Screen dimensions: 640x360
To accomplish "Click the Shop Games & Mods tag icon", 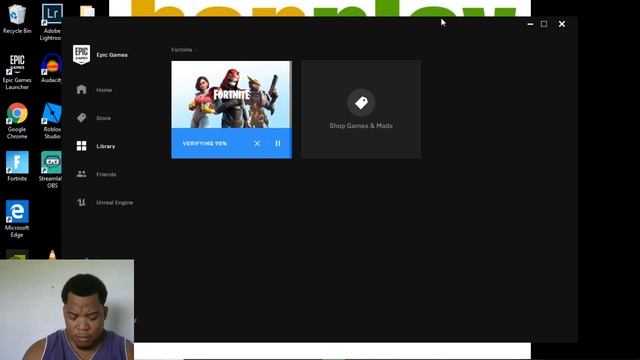I will click(x=361, y=102).
